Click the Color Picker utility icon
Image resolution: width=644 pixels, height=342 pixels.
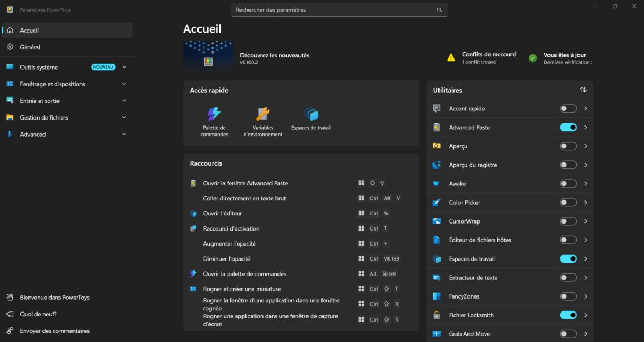[x=437, y=203]
